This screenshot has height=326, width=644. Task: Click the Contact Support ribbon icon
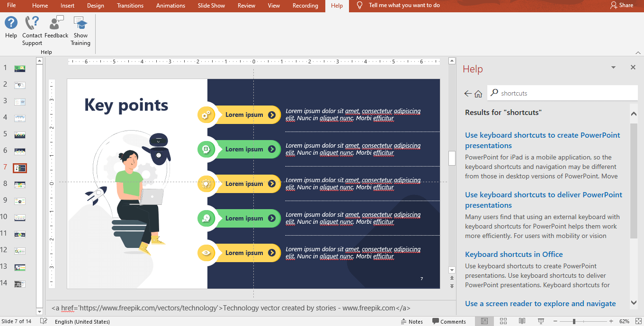(x=32, y=31)
